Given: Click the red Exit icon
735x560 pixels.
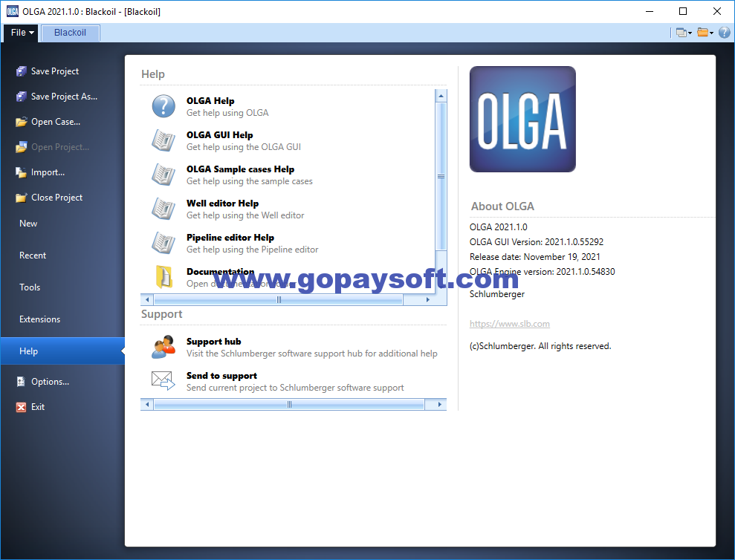Looking at the screenshot, I should click(21, 407).
